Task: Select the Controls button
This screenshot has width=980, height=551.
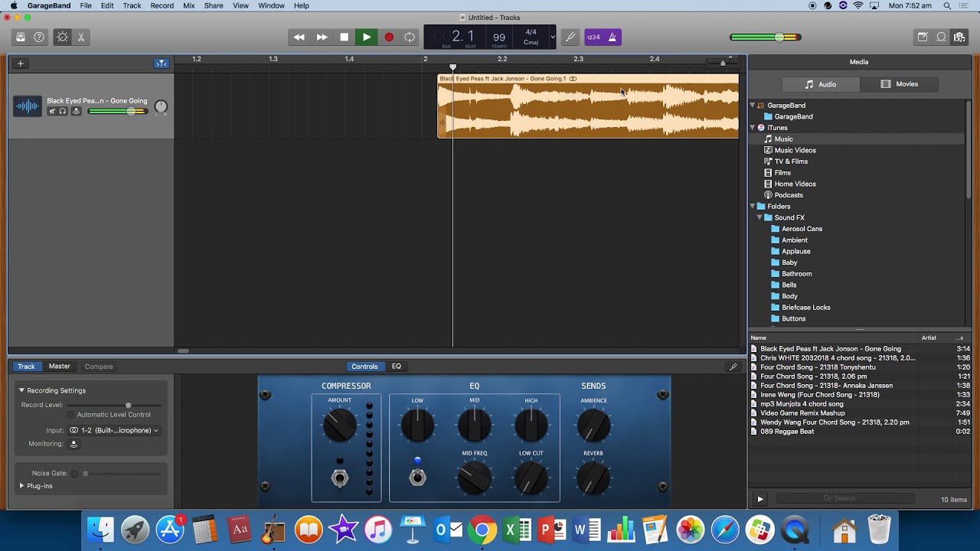Action: [x=364, y=367]
